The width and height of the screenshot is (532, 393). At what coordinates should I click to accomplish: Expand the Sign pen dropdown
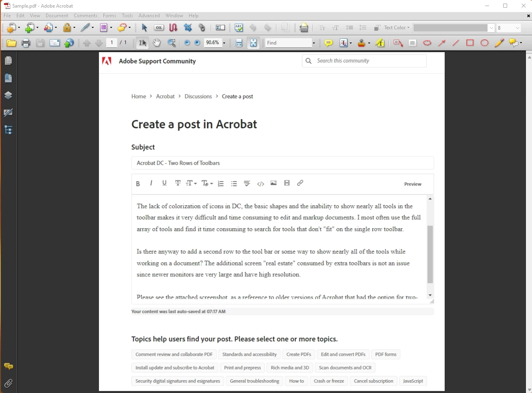[x=93, y=28]
